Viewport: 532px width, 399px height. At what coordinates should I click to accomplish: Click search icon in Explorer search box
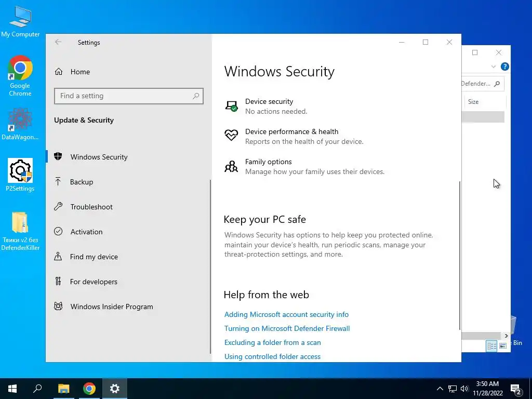point(497,84)
